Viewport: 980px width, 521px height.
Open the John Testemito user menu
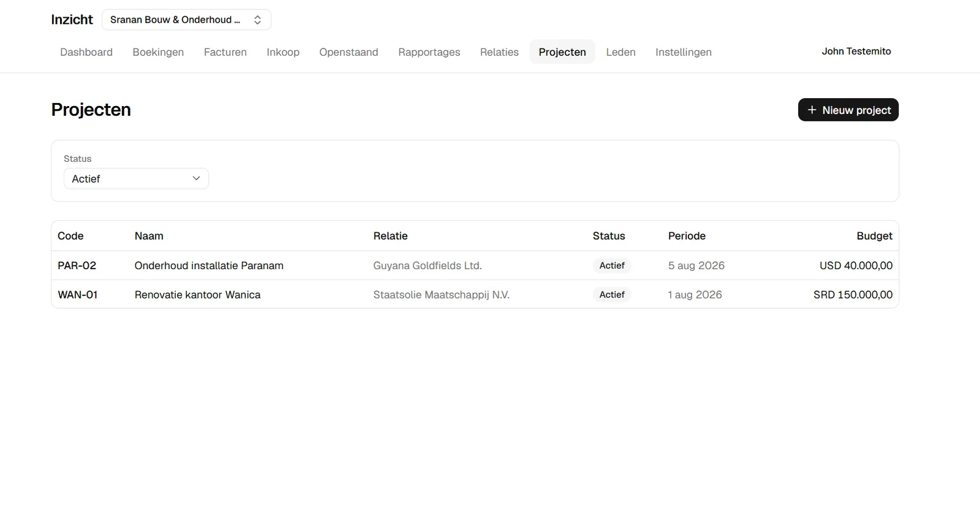click(x=856, y=51)
